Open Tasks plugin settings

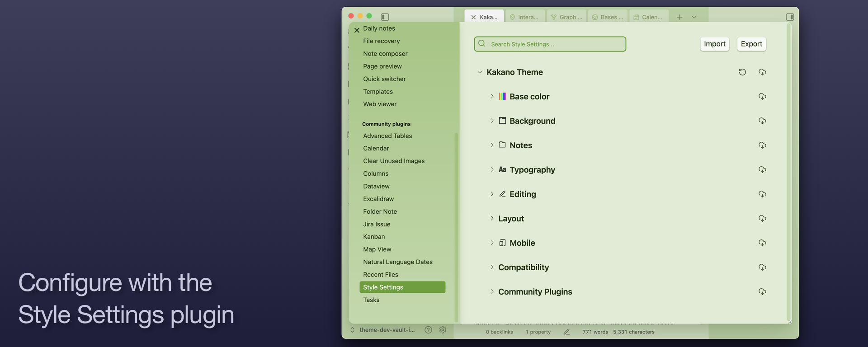coord(371,300)
